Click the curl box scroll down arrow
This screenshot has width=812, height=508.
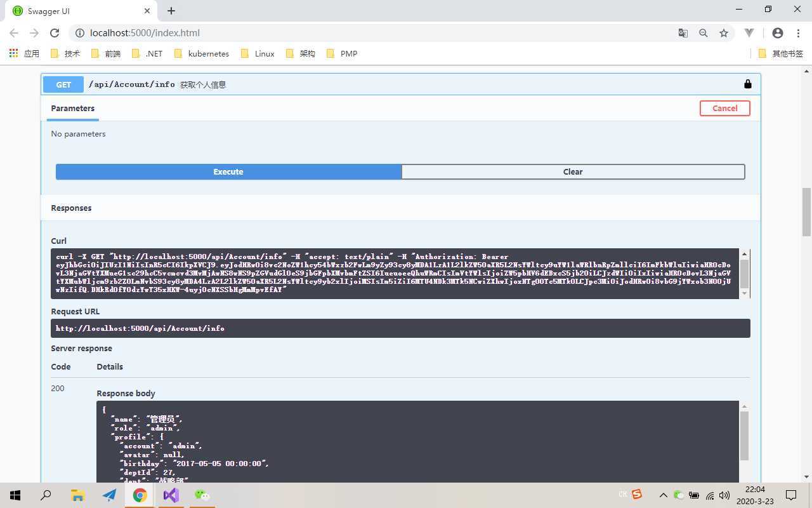(745, 293)
